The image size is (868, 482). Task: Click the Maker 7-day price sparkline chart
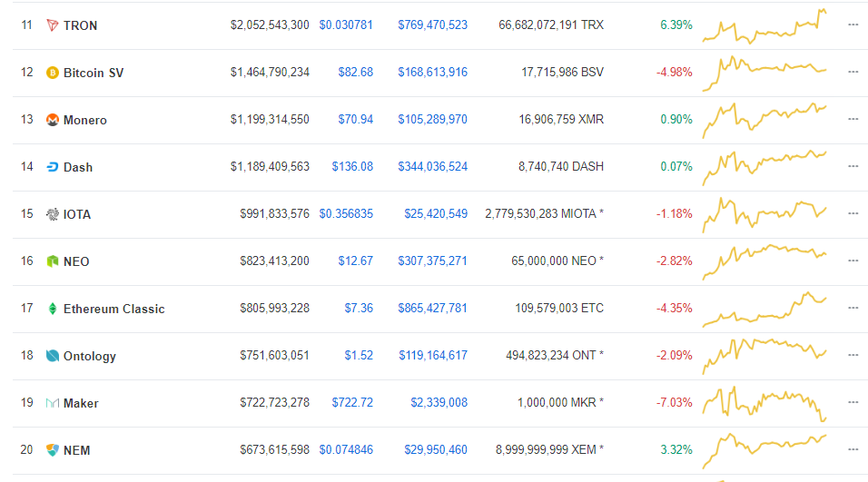pos(764,404)
